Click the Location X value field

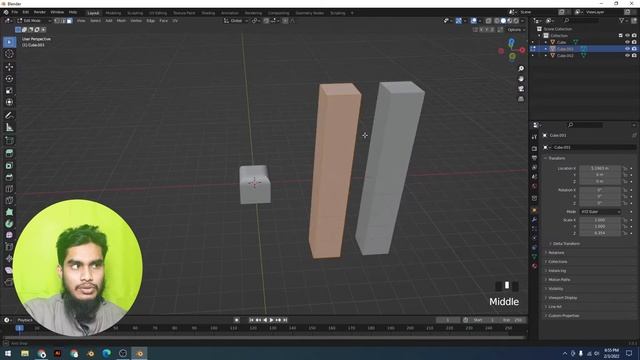click(x=600, y=168)
